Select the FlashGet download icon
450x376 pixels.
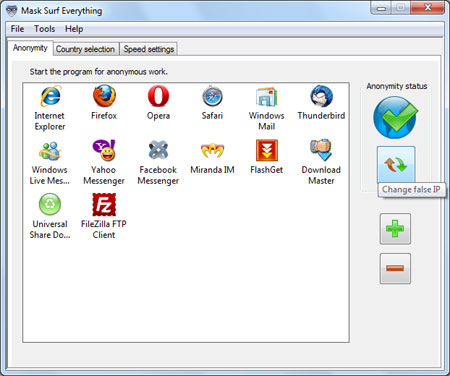pyautogui.click(x=267, y=150)
